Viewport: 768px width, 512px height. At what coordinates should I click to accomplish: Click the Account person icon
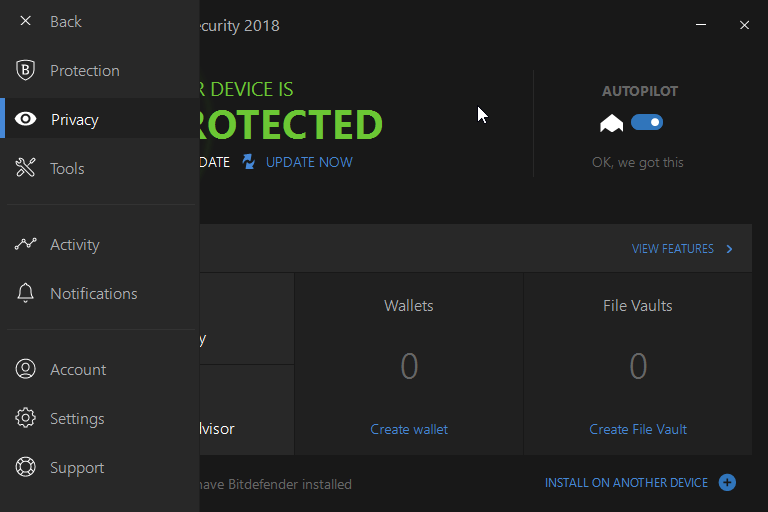click(x=25, y=369)
